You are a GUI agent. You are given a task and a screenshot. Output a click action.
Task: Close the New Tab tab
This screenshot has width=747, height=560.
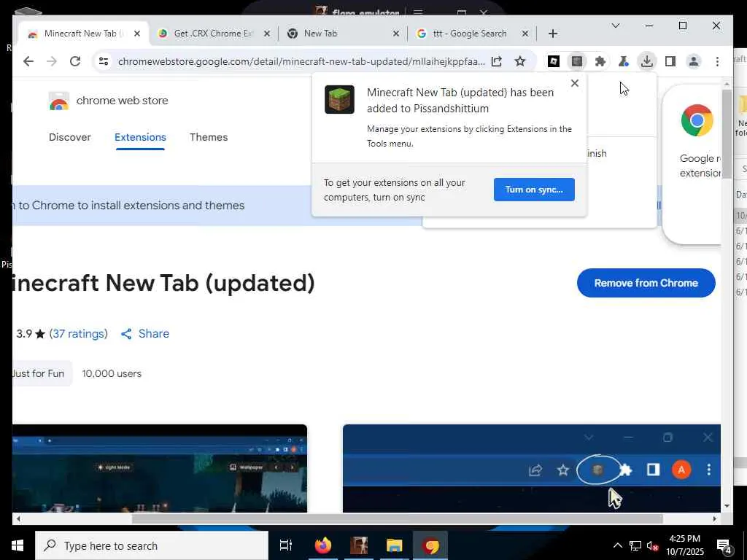pos(396,34)
